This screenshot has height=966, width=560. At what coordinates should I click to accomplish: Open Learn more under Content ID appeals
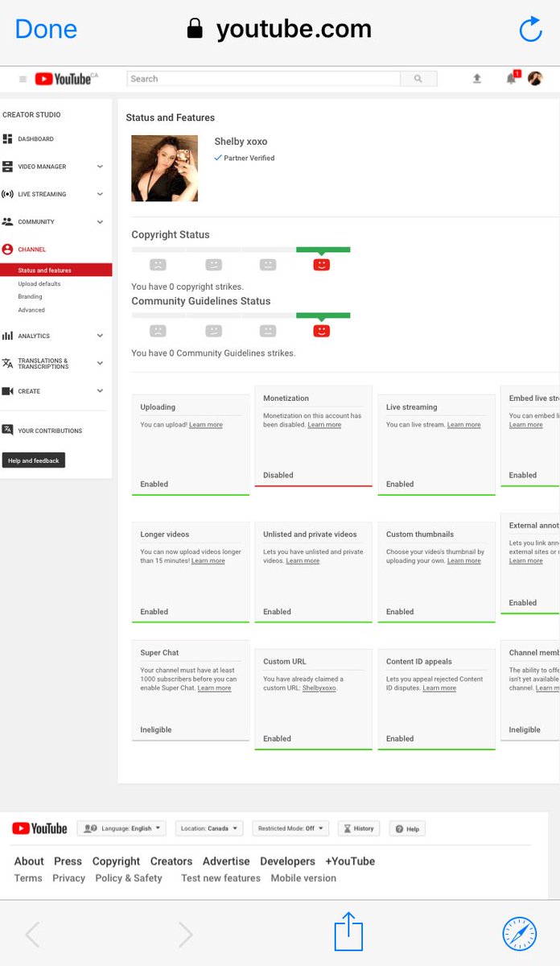pyautogui.click(x=439, y=688)
